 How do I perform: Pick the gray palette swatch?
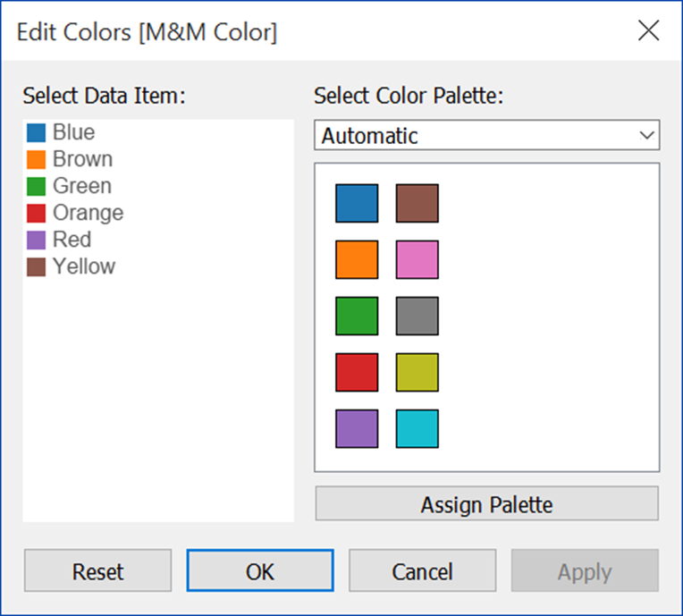point(417,316)
